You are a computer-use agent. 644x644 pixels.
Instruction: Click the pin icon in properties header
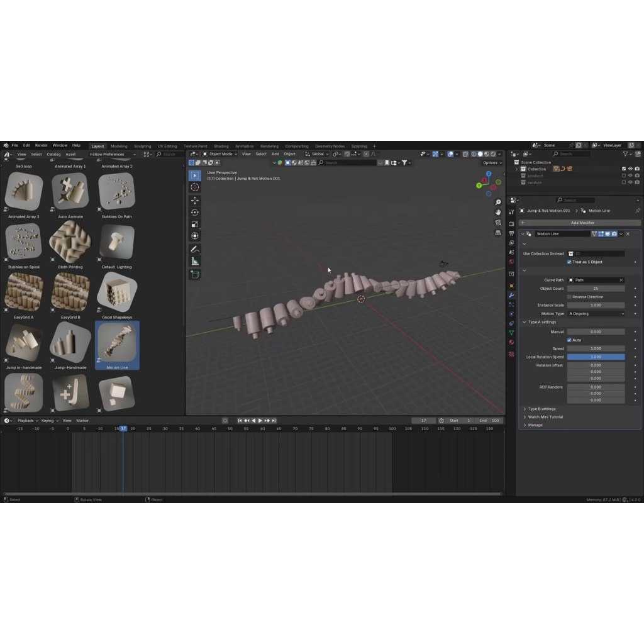638,211
